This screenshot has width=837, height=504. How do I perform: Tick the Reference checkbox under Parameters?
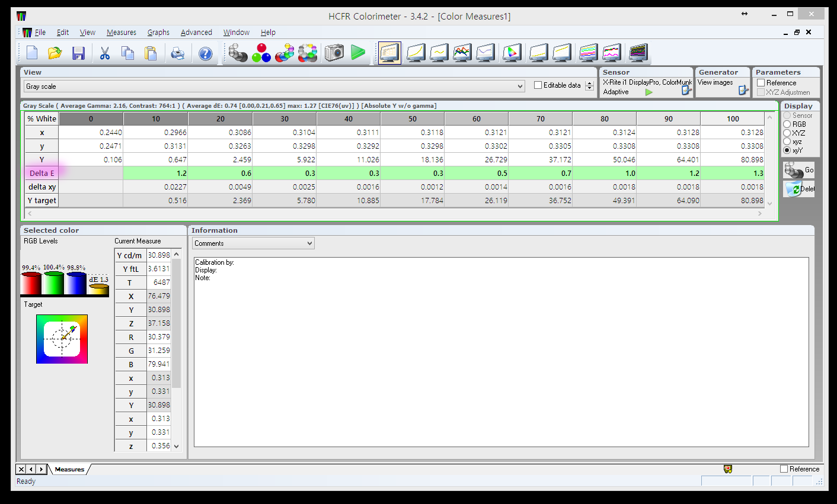tap(761, 83)
